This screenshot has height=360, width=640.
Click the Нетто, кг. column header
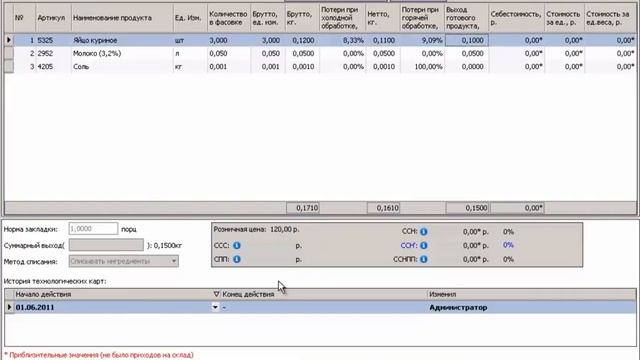pos(383,18)
